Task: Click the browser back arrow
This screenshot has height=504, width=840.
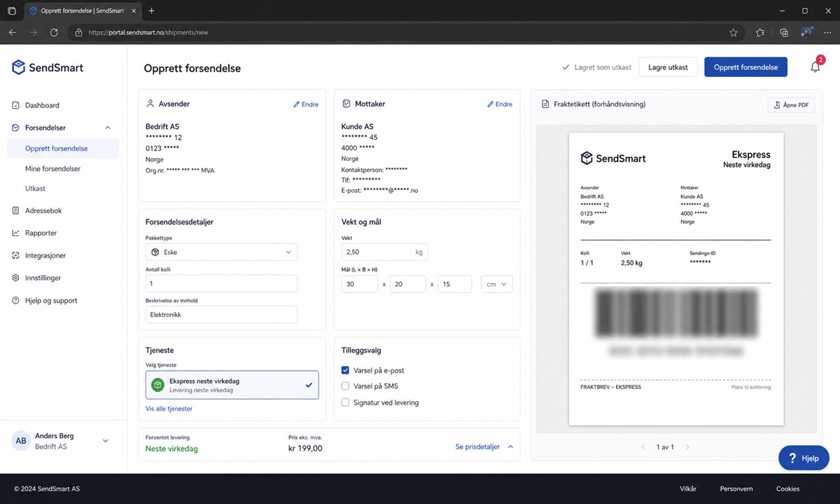Action: coord(12,32)
